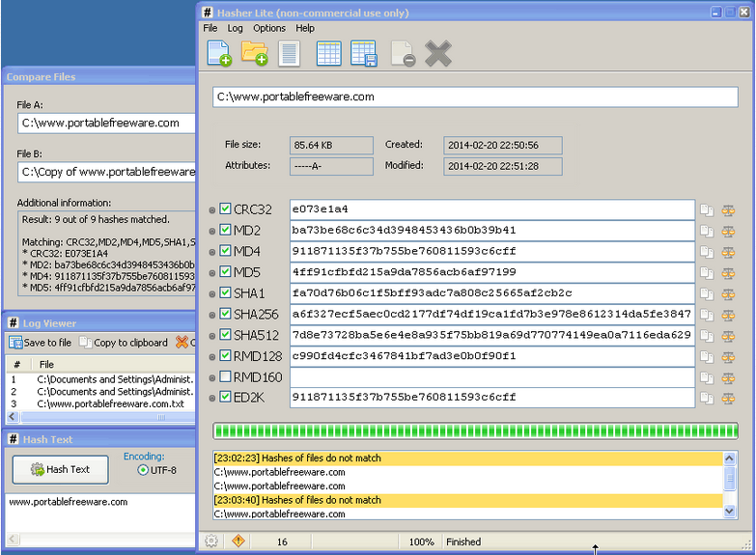
Task: Select the 23:02:23 hashes do not match entry
Action: coord(467,458)
